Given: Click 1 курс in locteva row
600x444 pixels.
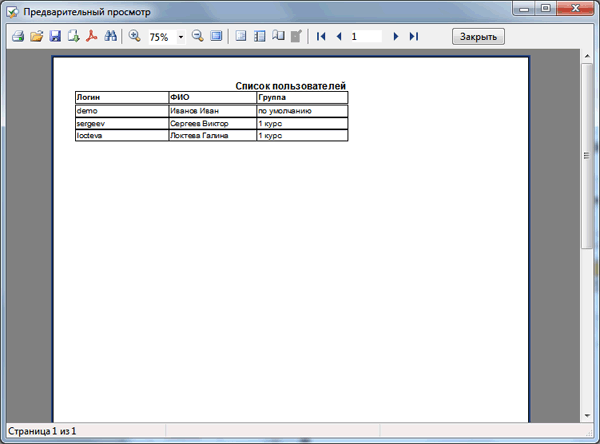Looking at the screenshot, I should click(x=302, y=135).
